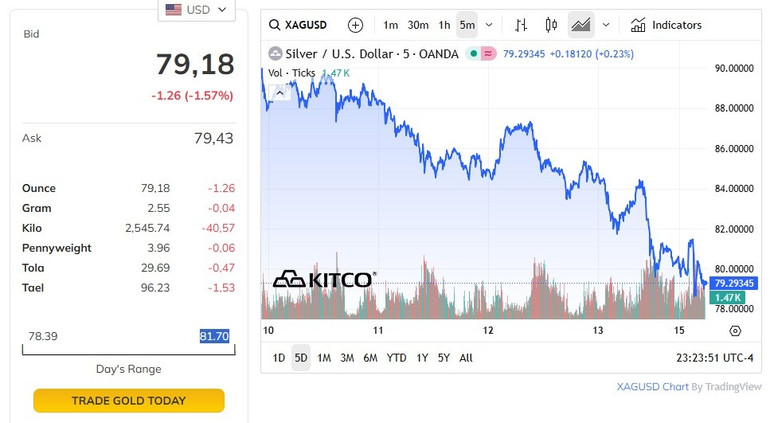
Task: Open chart settings hexagon icon
Action: [x=735, y=331]
